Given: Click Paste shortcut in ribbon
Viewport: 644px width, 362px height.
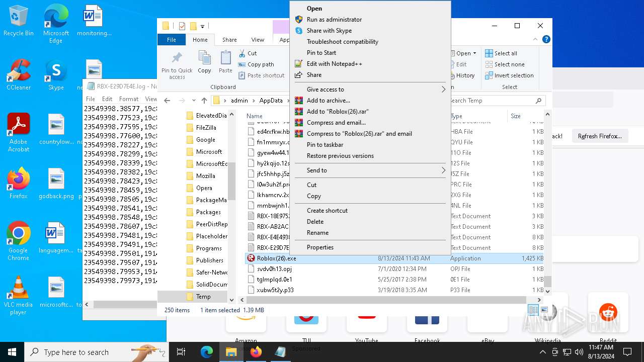Looking at the screenshot, I should tap(261, 75).
